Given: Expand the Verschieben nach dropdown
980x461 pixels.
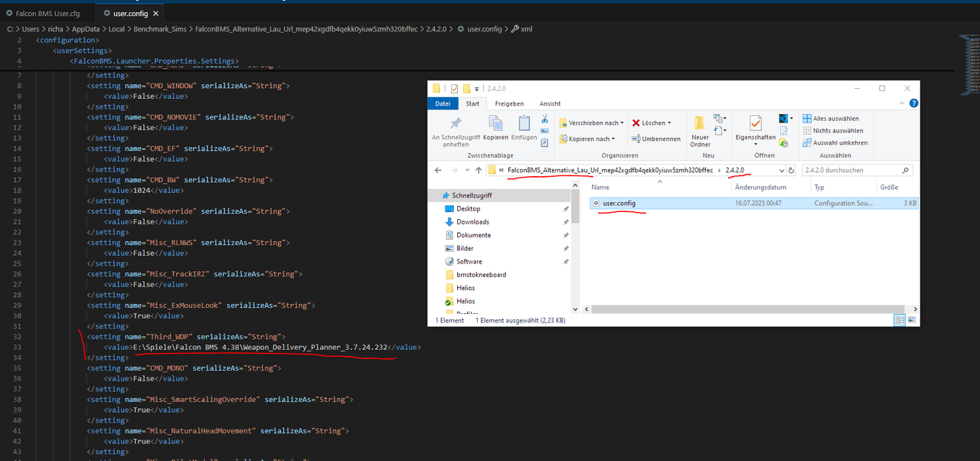Looking at the screenshot, I should (622, 123).
